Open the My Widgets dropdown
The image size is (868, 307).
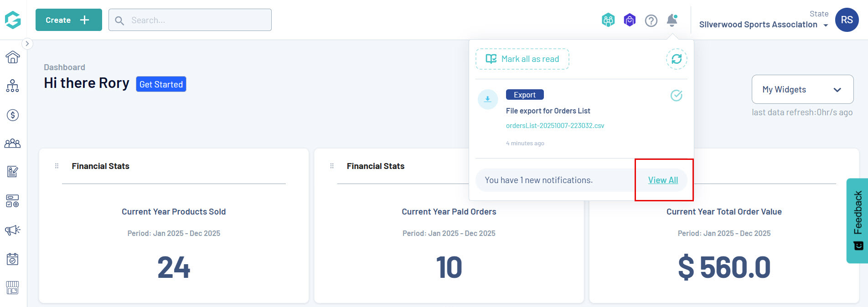click(x=802, y=89)
